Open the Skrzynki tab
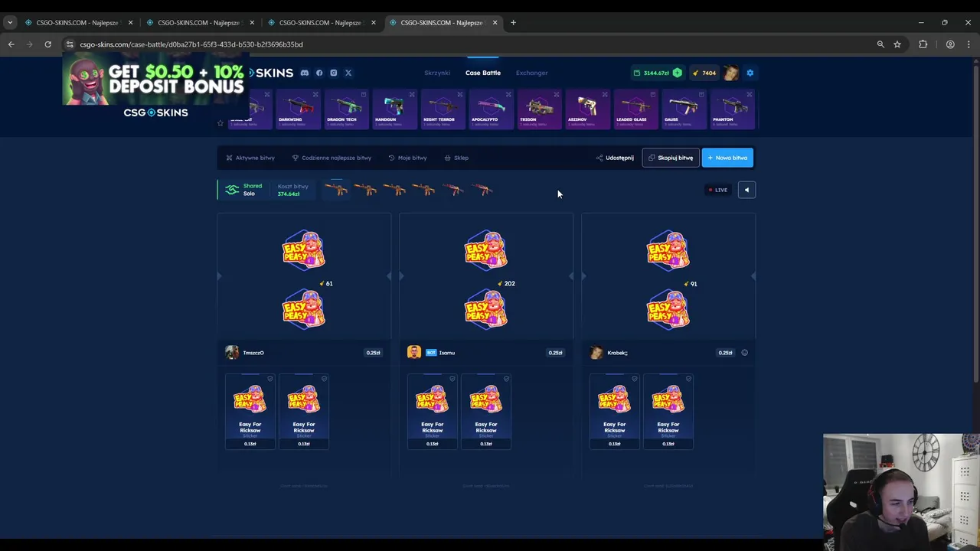Viewport: 980px width, 551px height. 437,73
